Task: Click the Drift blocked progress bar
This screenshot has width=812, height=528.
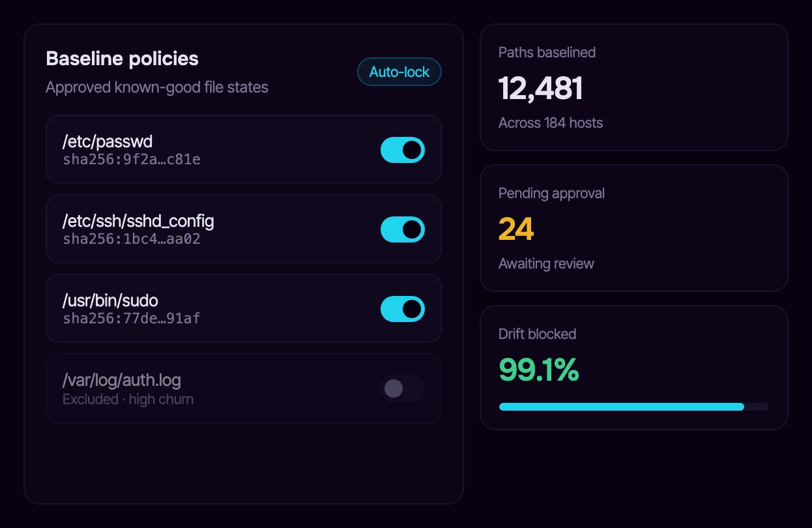Action: tap(634, 407)
